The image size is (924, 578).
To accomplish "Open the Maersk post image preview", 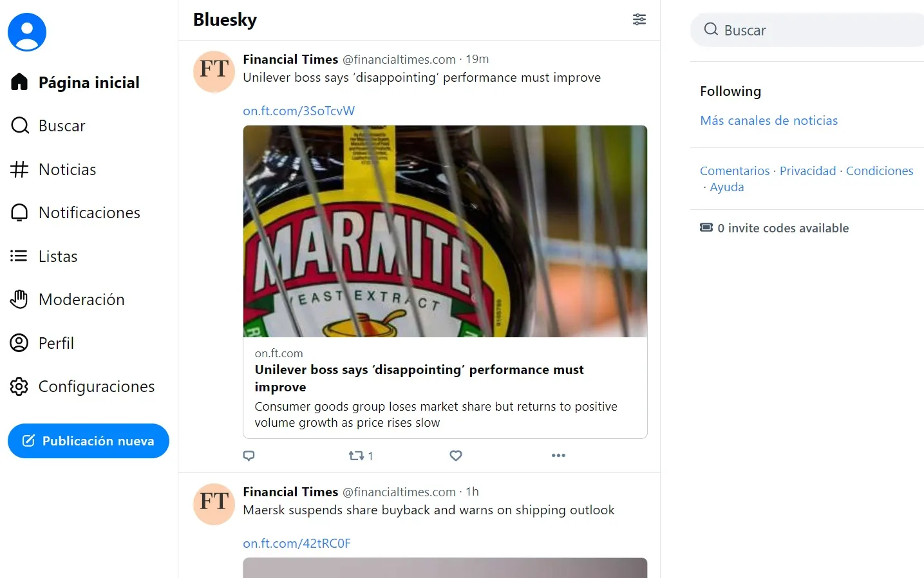I will tap(445, 568).
